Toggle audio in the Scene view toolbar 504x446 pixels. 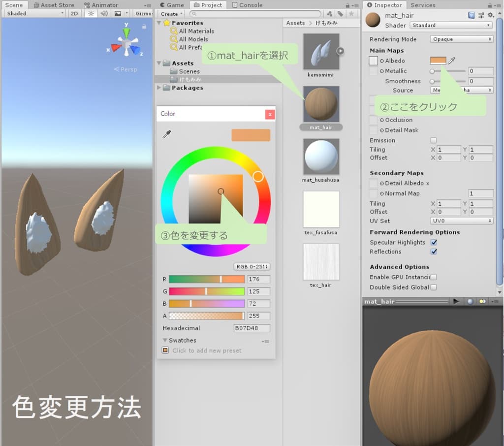pos(103,13)
